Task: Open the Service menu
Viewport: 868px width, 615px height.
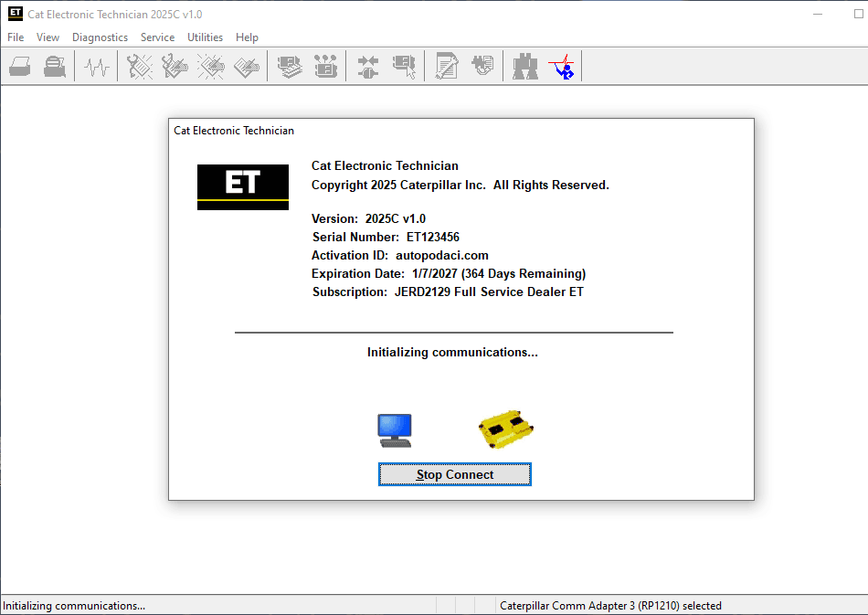Action: [157, 37]
